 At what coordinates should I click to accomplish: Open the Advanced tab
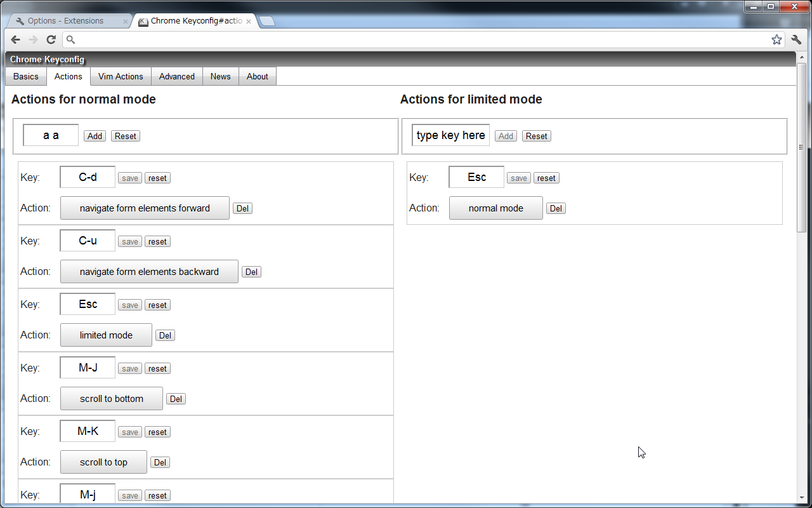[x=177, y=76]
